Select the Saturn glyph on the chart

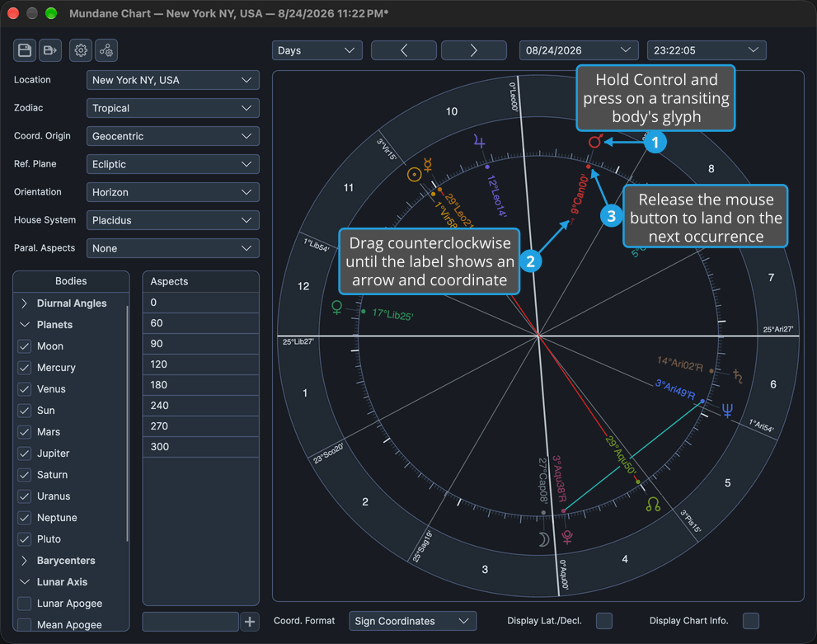(x=737, y=376)
